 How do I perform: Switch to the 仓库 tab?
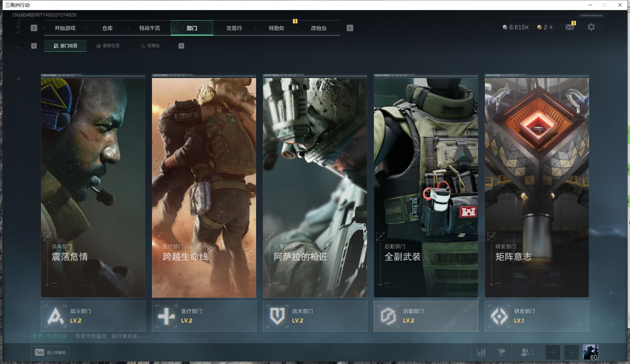(107, 28)
